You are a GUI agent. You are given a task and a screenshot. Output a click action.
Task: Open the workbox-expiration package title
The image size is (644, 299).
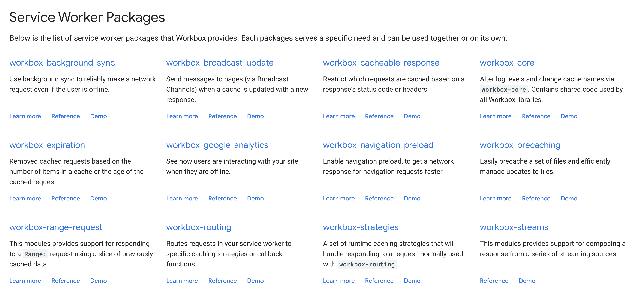tap(47, 145)
